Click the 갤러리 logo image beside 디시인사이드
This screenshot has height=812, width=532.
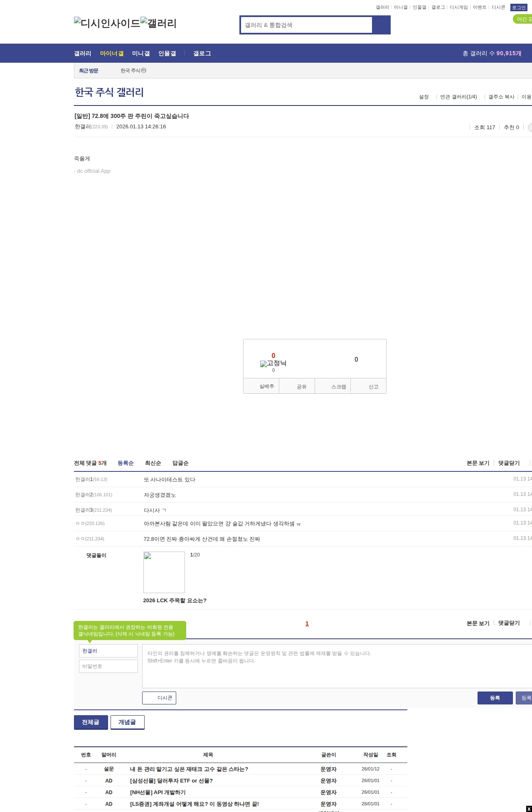[x=159, y=23]
